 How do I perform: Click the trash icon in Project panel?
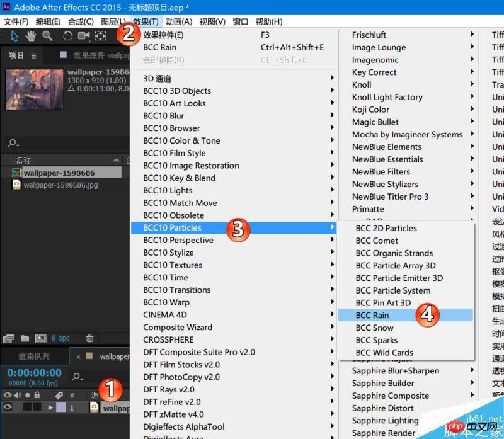coord(89,338)
